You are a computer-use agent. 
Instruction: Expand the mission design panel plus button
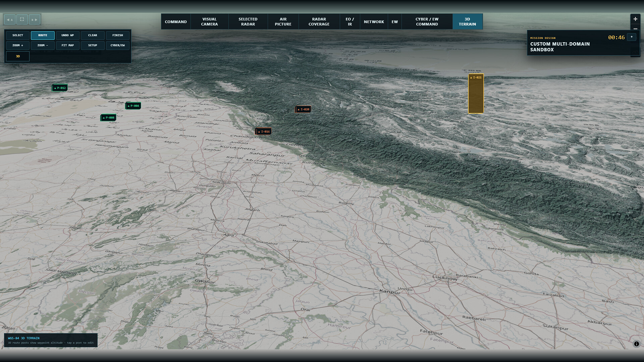click(632, 37)
